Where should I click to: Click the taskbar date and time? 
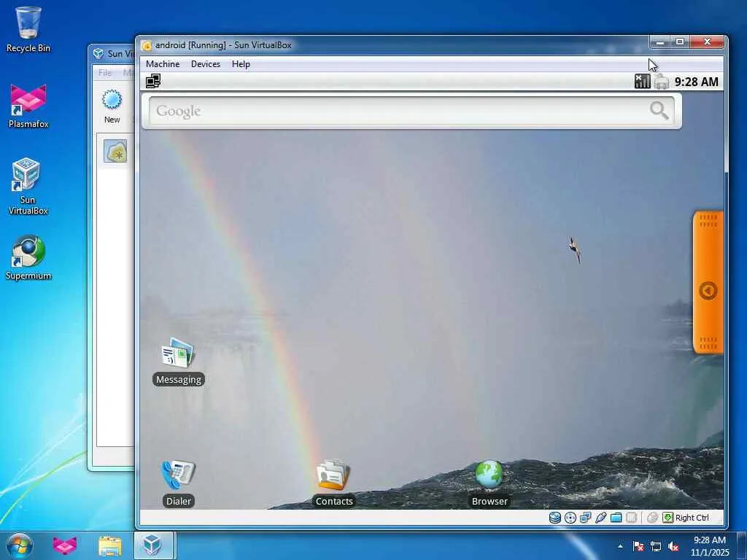710,545
